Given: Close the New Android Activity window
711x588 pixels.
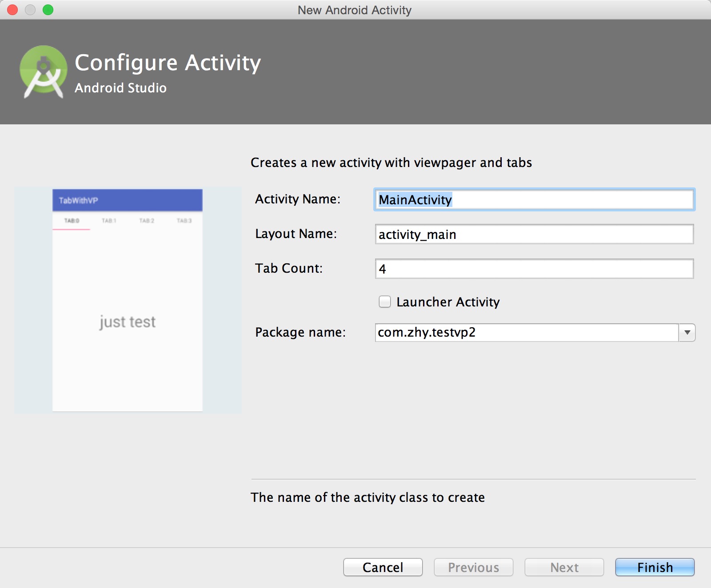Looking at the screenshot, I should click(x=13, y=10).
